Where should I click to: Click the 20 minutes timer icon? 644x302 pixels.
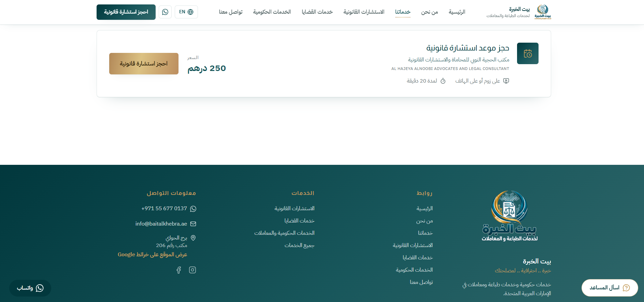(443, 81)
